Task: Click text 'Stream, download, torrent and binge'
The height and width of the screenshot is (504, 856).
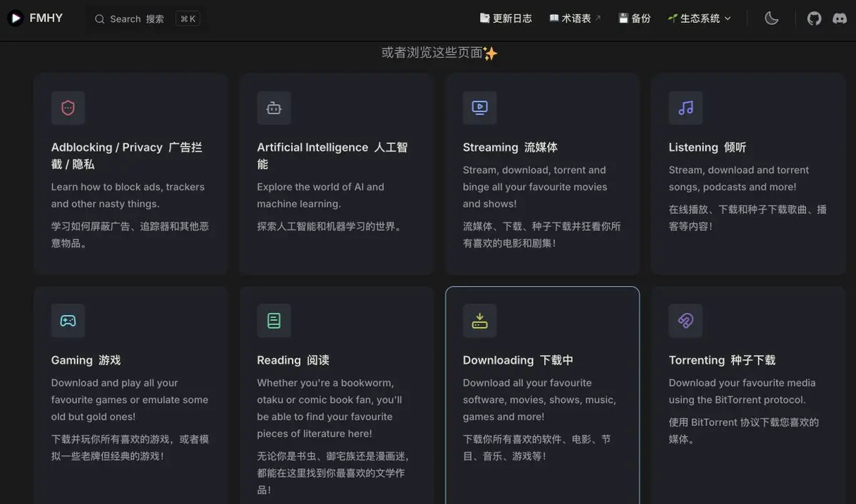Action: (534, 178)
